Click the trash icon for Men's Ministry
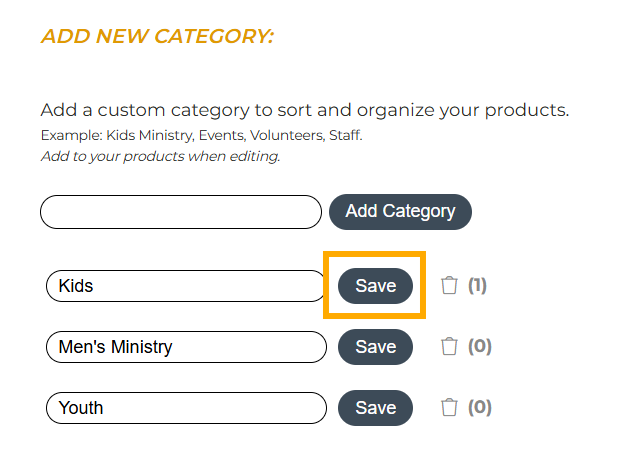 coord(449,346)
